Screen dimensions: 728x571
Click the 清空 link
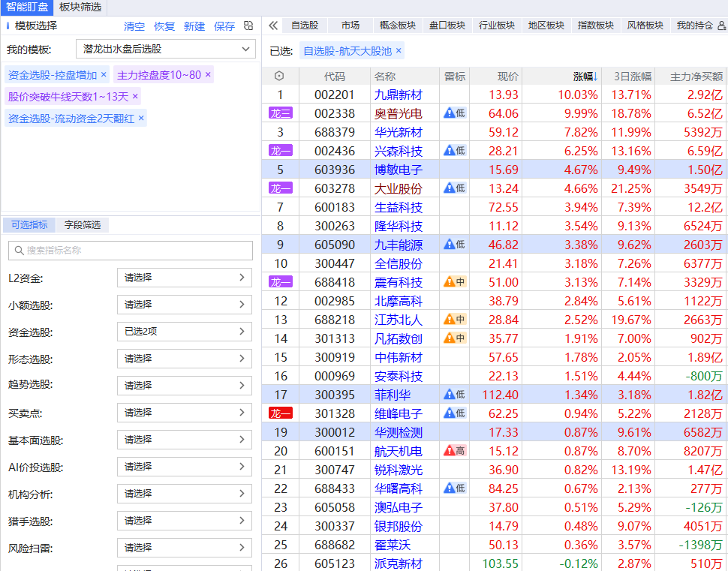click(134, 26)
